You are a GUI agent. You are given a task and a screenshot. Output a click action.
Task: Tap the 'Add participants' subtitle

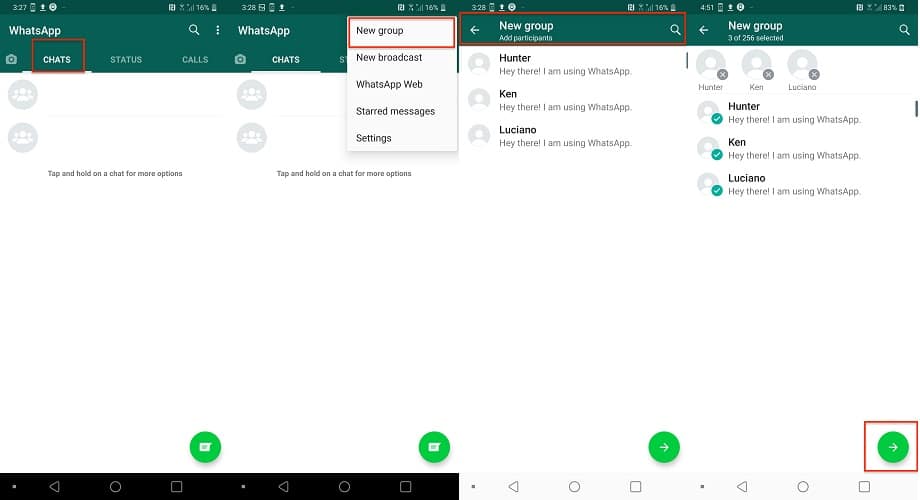(525, 38)
